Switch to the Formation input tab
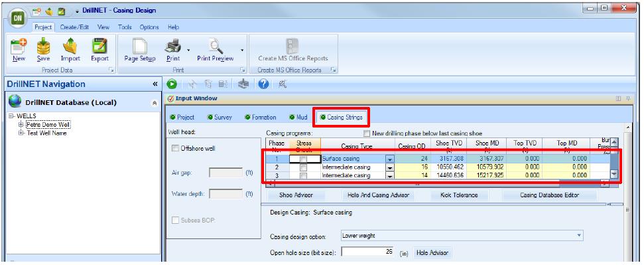Image resolution: width=644 pixels, height=265 pixels. click(x=261, y=118)
